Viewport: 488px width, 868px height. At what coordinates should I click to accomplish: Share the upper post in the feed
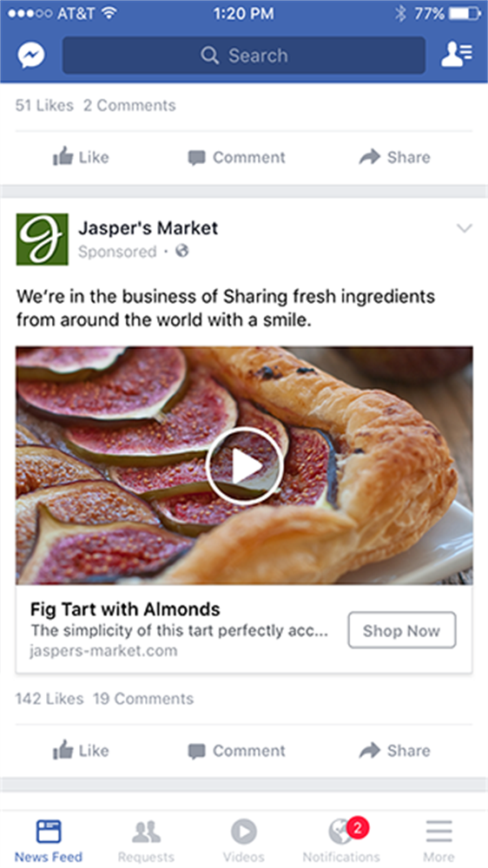point(394,157)
